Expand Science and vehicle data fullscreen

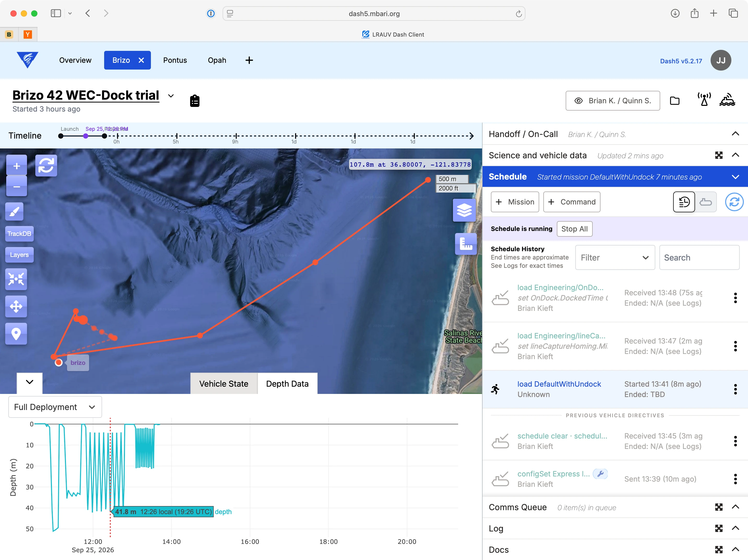[719, 155]
